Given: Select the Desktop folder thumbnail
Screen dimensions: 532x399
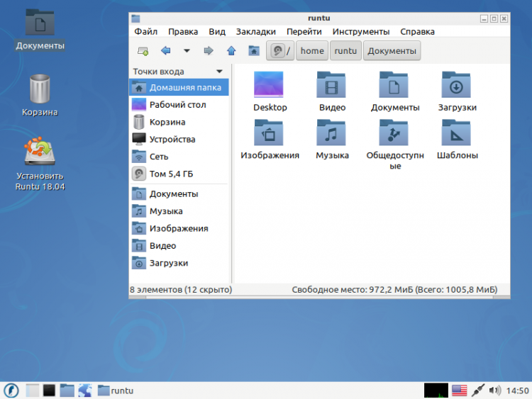Looking at the screenshot, I should point(269,84).
